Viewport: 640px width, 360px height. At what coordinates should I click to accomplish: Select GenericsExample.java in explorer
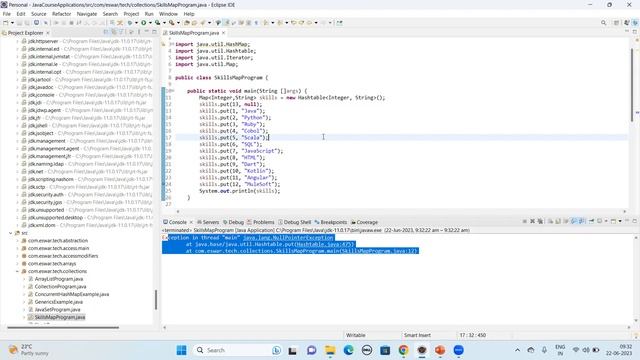58,302
